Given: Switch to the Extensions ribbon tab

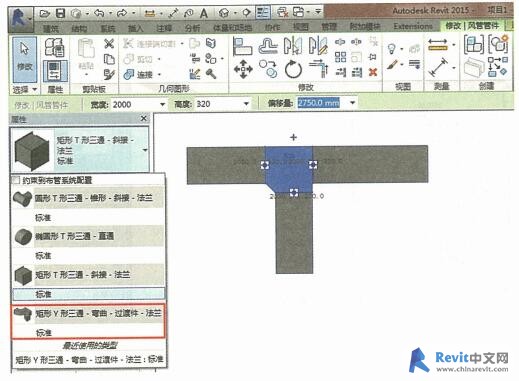Looking at the screenshot, I should tap(413, 26).
